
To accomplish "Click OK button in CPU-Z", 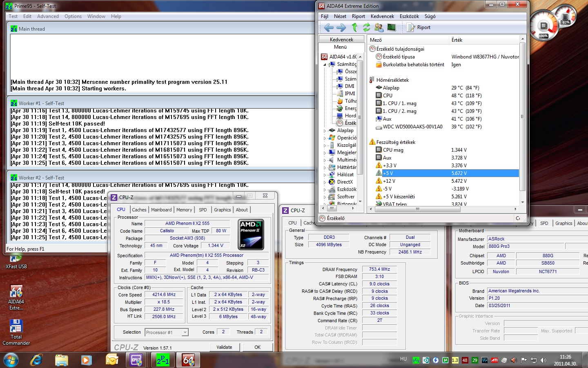I will (x=257, y=347).
